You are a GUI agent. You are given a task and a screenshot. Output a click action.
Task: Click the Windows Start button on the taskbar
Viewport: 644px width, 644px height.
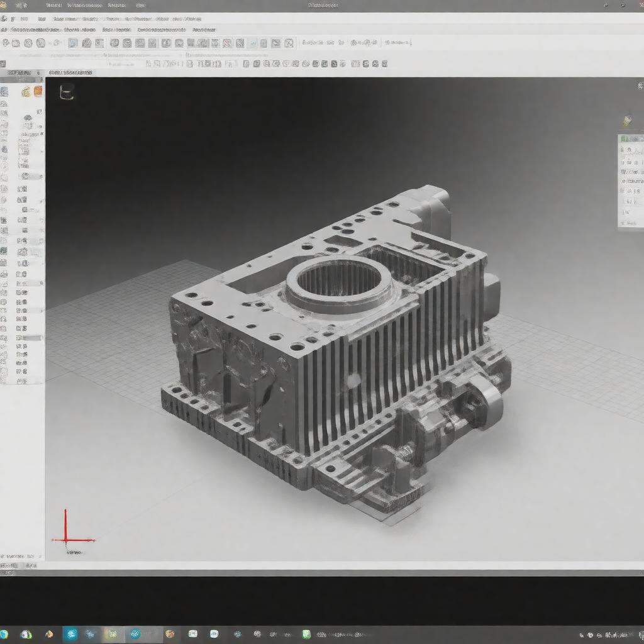(x=4, y=634)
